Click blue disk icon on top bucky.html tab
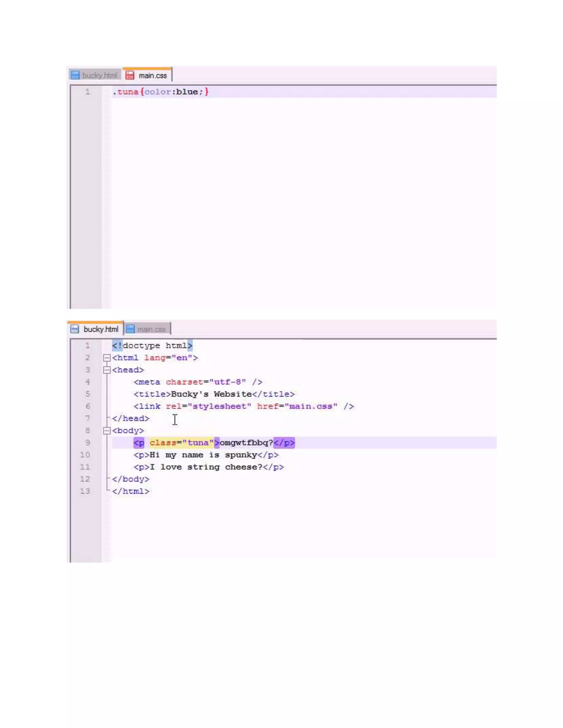This screenshot has width=563, height=728. (75, 75)
